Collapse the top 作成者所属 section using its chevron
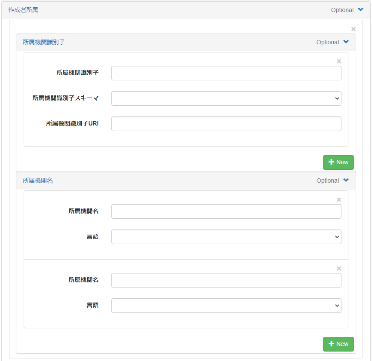Viewport: 372px width, 361px height. (x=360, y=10)
